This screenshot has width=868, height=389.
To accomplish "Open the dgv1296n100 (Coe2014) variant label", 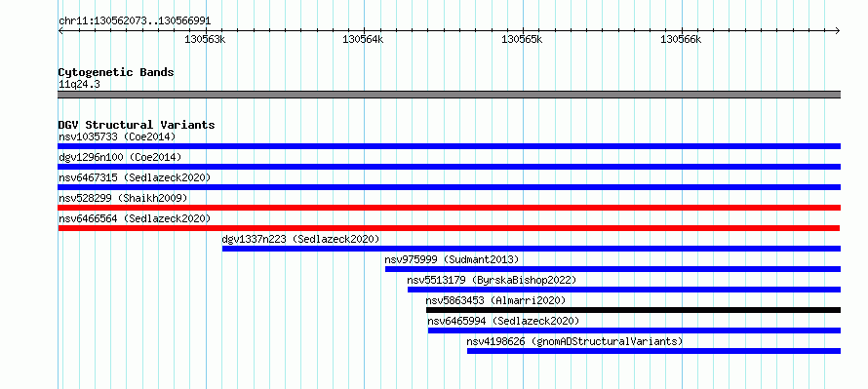I will tap(120, 157).
